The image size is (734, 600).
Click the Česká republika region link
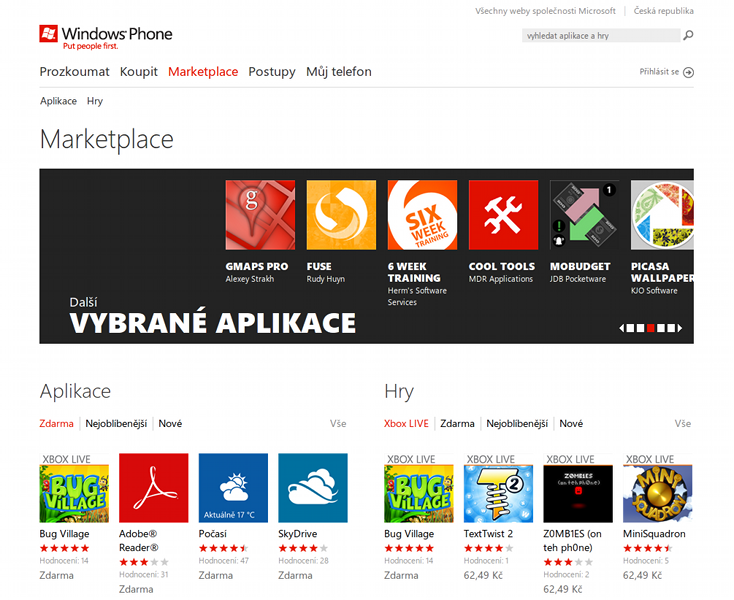pos(663,11)
